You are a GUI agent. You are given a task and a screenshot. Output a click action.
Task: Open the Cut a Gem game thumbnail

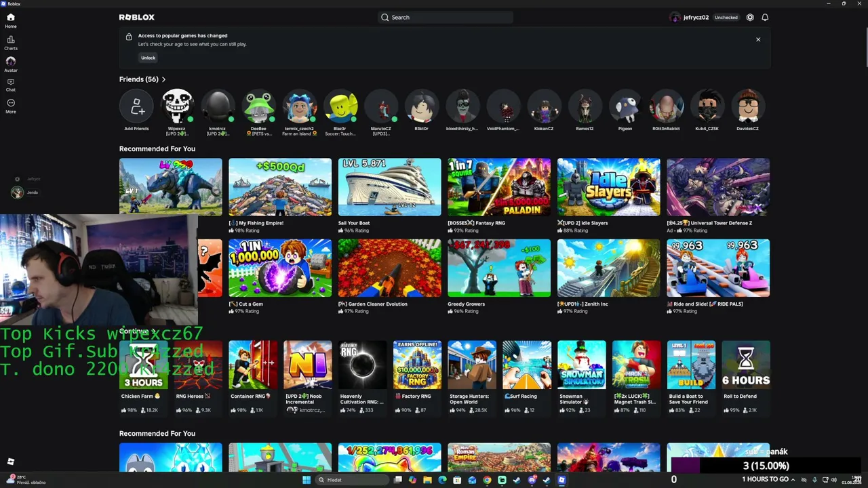(280, 268)
